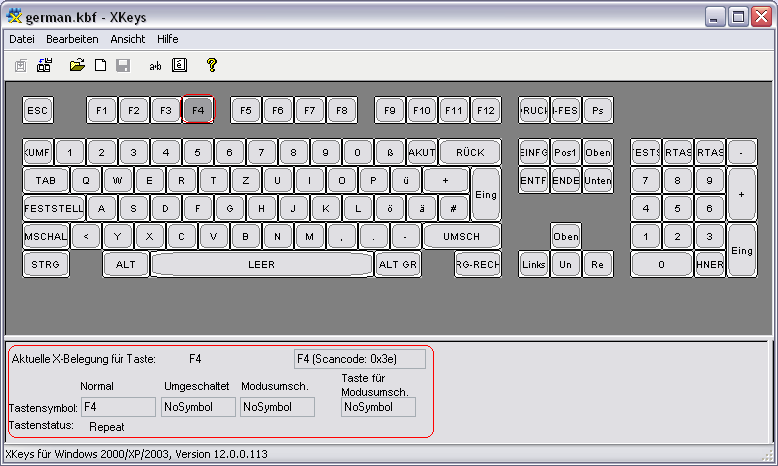Viewport: 778px width, 466px height.
Task: Click the Taste für Modusumsch. NoSymbol field
Action: [379, 407]
